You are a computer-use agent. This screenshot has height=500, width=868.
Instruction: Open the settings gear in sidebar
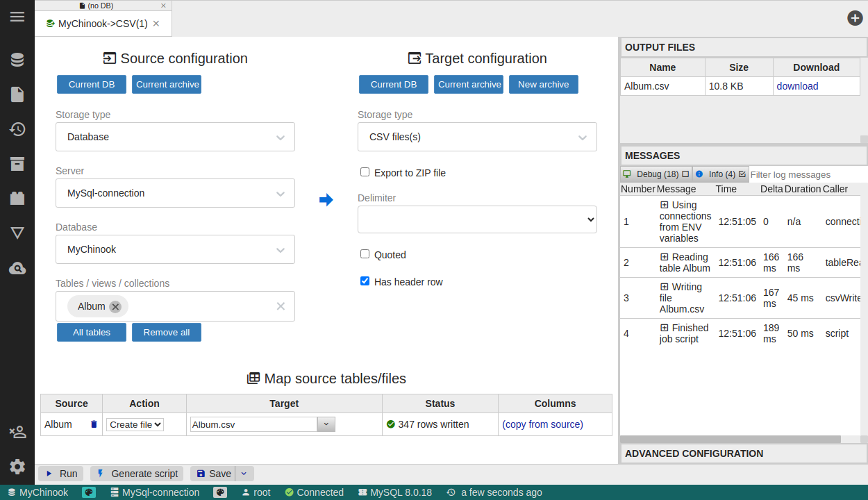[x=17, y=467]
